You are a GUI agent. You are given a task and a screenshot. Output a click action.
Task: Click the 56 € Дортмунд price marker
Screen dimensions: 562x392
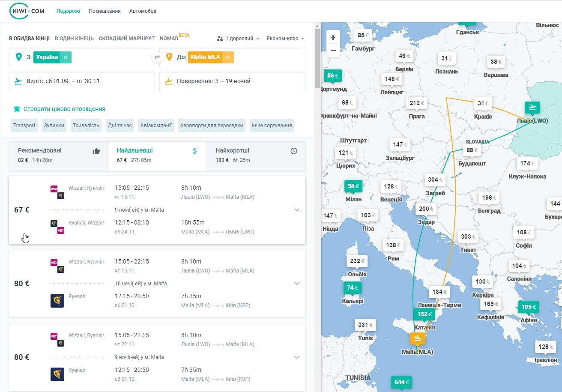click(x=333, y=76)
